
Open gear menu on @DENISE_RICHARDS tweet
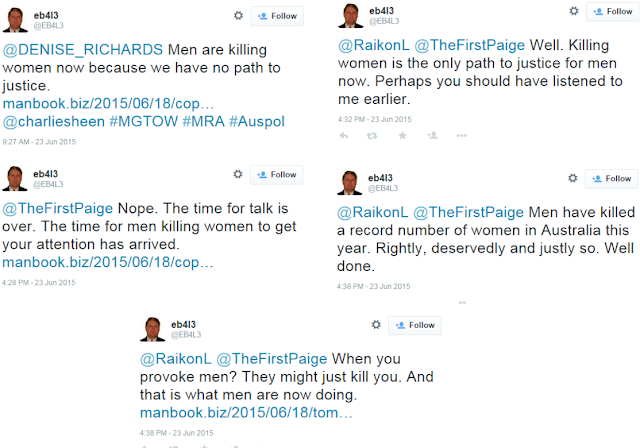pos(238,16)
